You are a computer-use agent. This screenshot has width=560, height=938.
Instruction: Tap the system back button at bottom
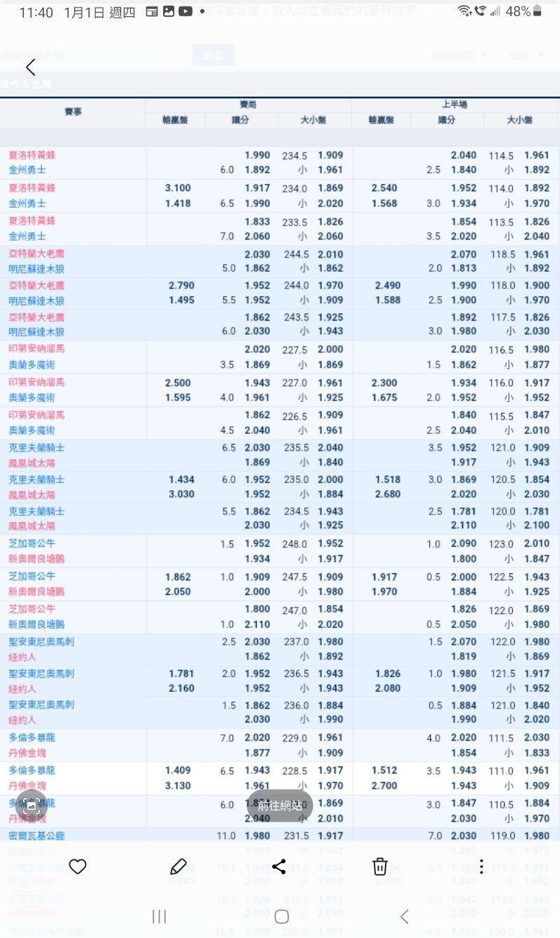(x=404, y=917)
